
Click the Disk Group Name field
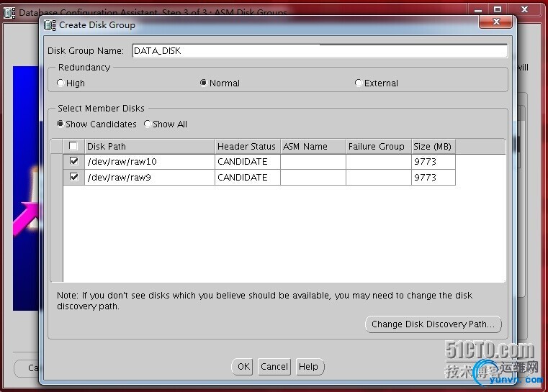coord(320,51)
